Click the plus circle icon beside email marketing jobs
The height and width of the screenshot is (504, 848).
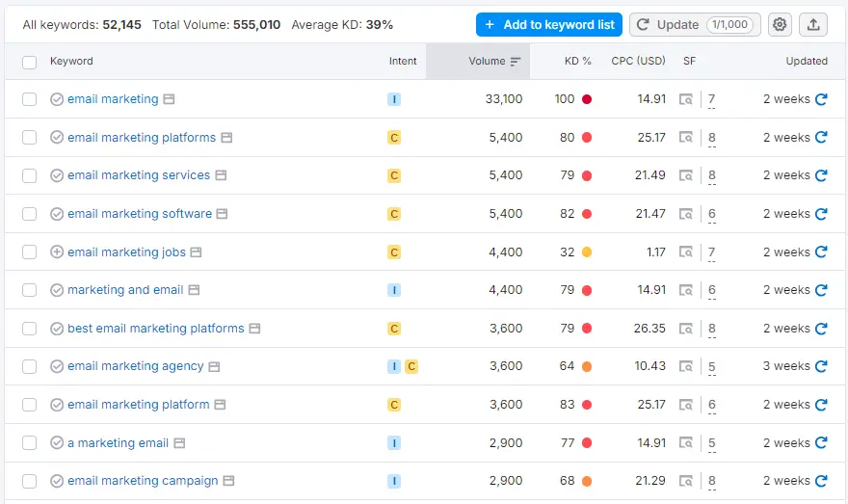[57, 252]
